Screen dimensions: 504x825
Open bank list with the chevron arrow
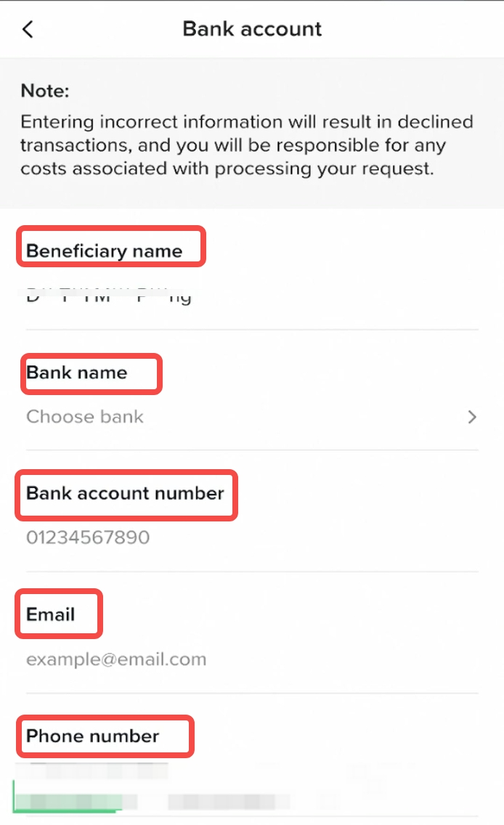point(472,417)
